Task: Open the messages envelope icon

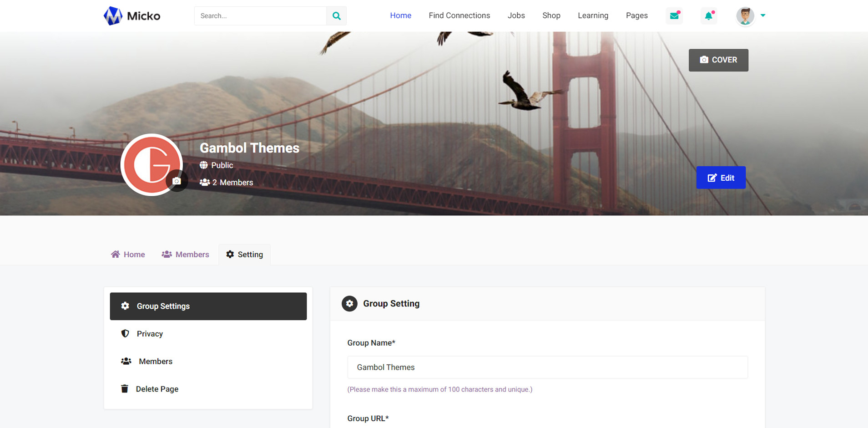Action: pyautogui.click(x=674, y=16)
